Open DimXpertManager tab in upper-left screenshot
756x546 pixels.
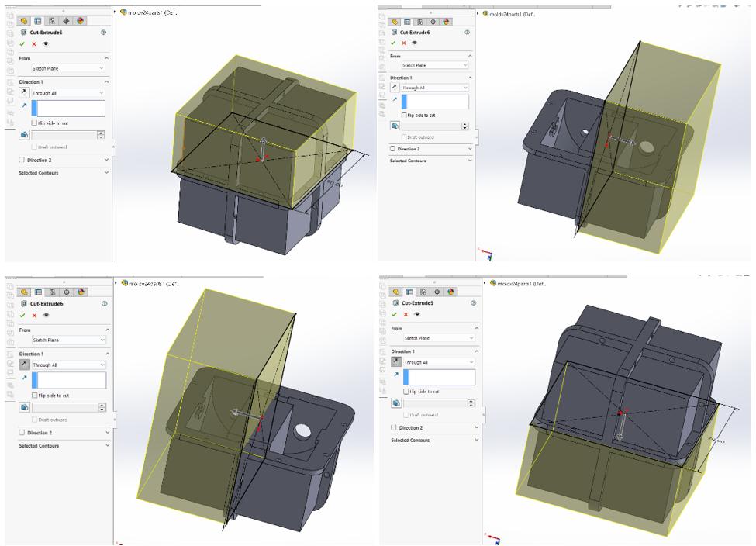(66, 21)
